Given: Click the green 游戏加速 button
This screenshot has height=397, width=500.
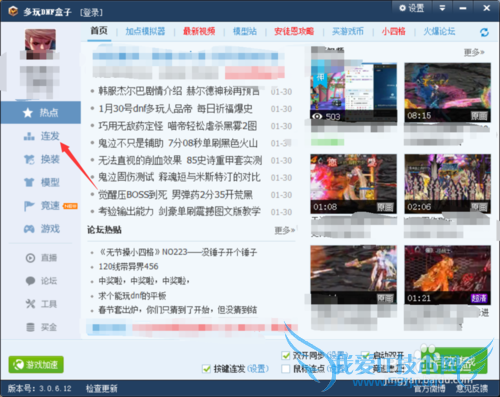Looking at the screenshot, I should [36, 365].
